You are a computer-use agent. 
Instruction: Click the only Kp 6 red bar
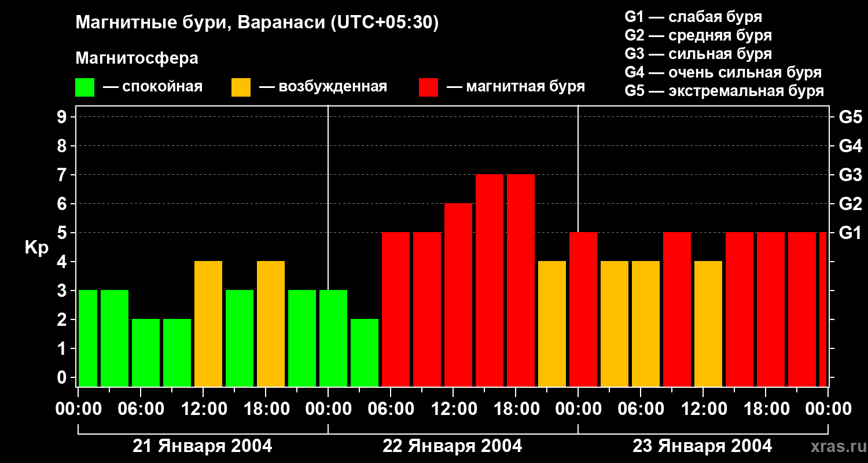click(x=458, y=295)
